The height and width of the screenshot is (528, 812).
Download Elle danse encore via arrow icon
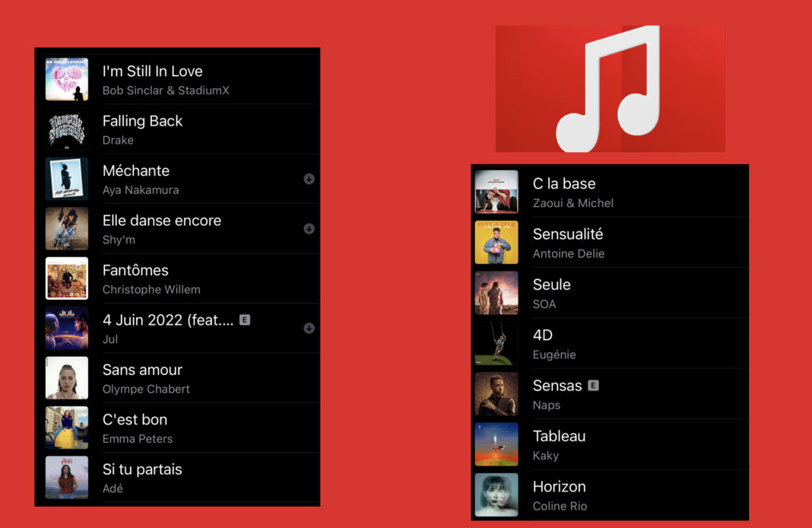click(x=309, y=228)
